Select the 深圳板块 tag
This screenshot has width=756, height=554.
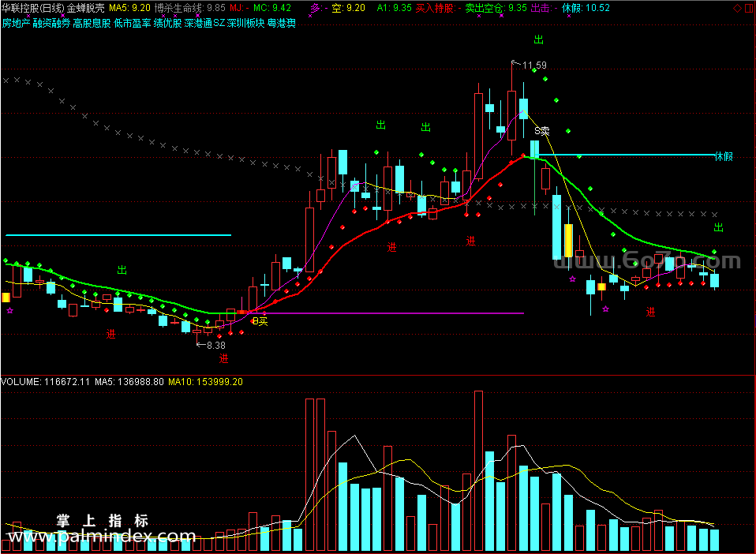(x=245, y=23)
